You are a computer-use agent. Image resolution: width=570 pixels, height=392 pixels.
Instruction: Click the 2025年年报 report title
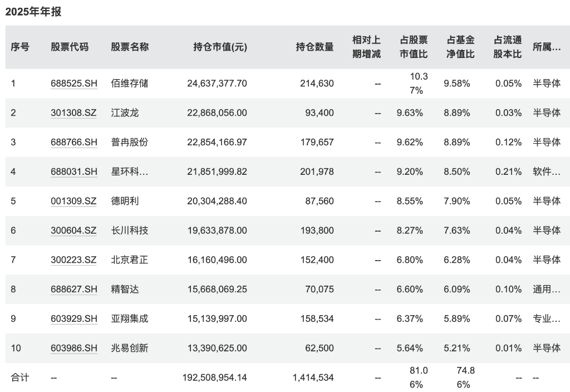[x=33, y=12]
